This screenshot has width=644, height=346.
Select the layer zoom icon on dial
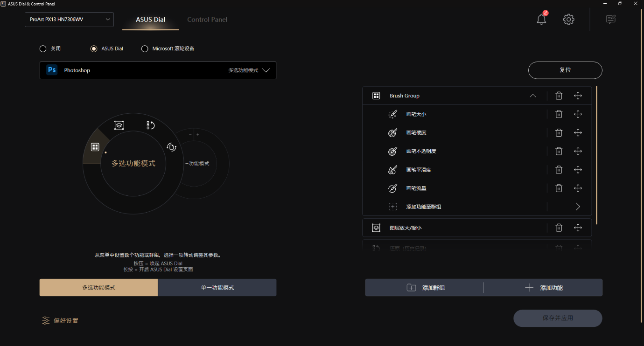(119, 125)
